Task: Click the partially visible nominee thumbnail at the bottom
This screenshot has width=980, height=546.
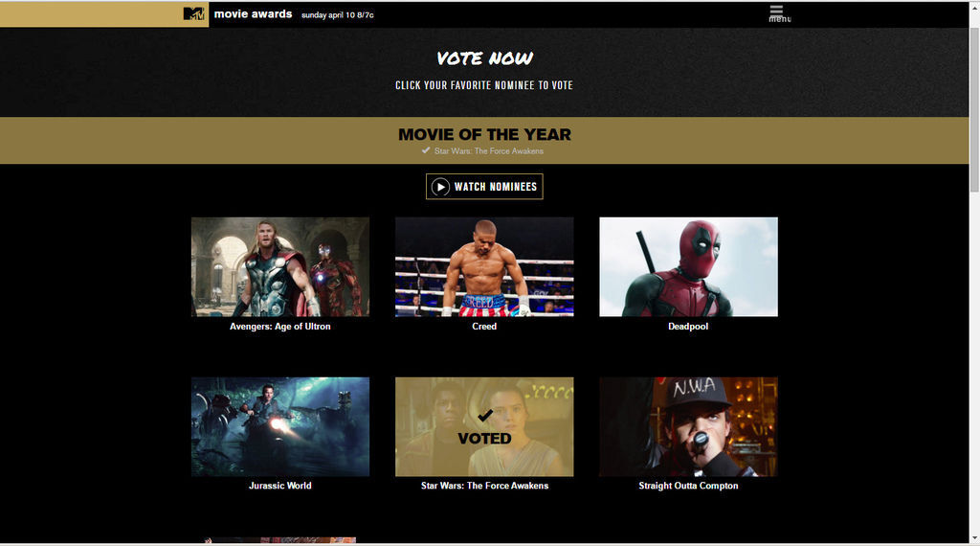Action: (x=280, y=539)
